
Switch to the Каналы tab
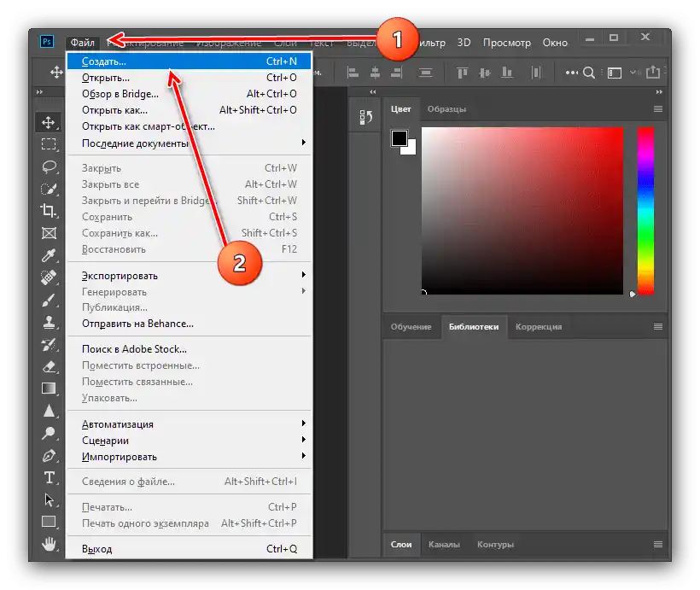pyautogui.click(x=444, y=544)
